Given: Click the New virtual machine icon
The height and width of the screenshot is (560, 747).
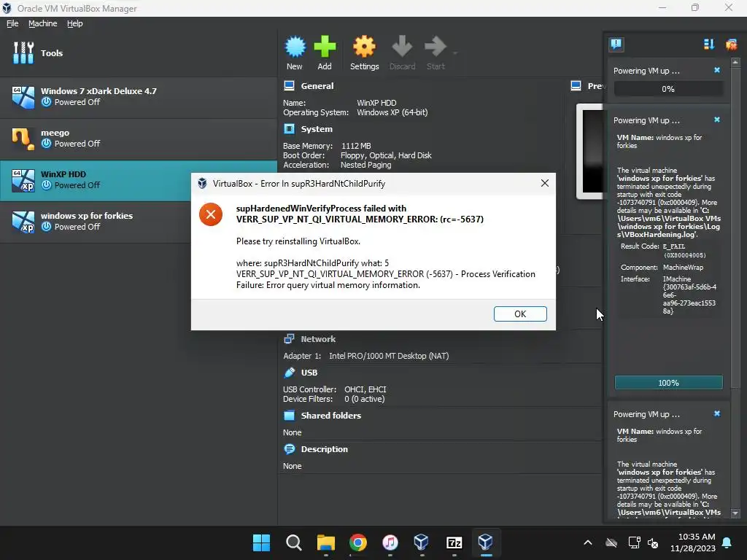Looking at the screenshot, I should tap(295, 47).
